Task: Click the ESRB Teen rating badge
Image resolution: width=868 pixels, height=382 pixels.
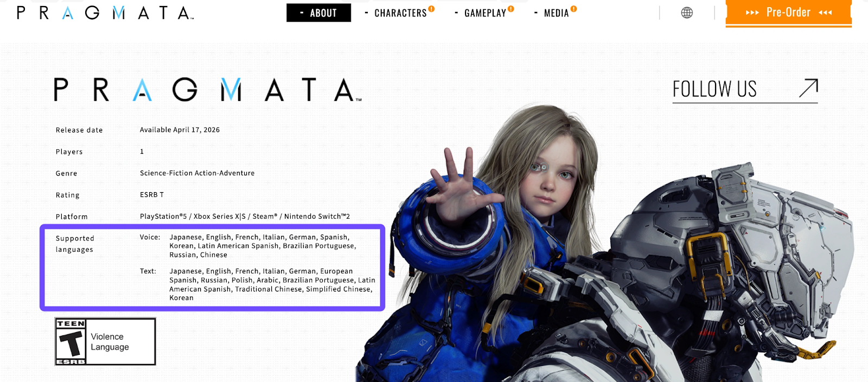Action: click(71, 342)
